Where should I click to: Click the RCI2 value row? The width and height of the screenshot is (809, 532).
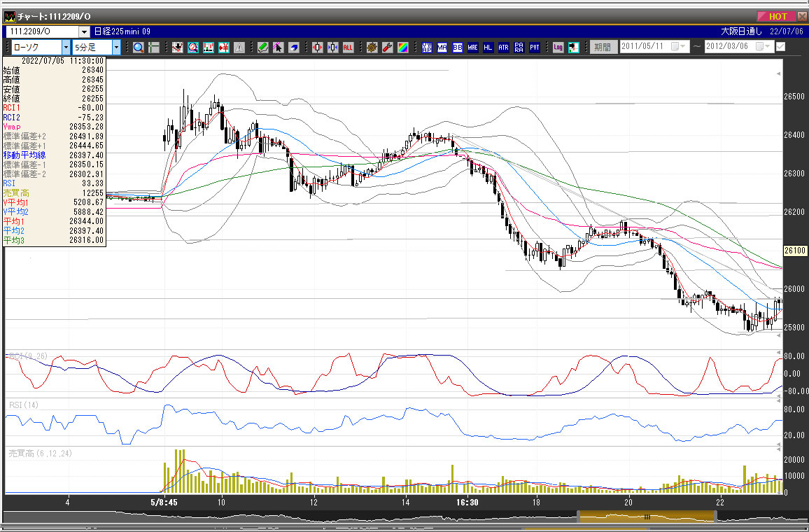(54, 117)
